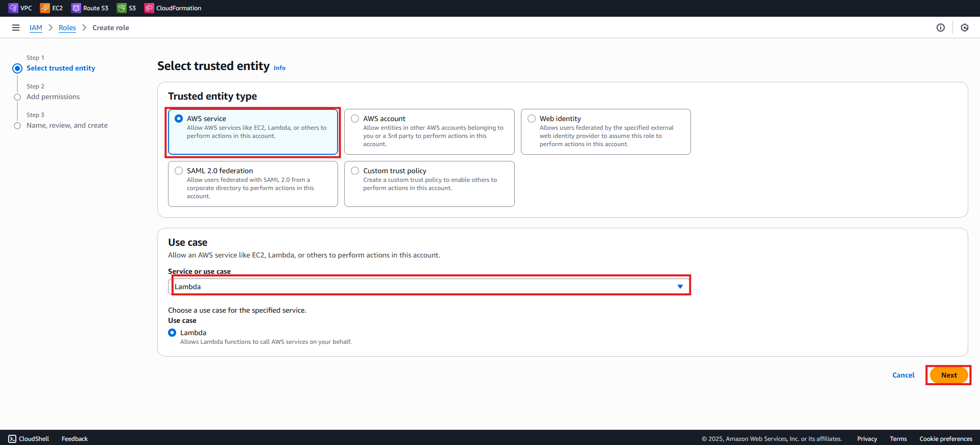Select the AWS service radio button
This screenshot has height=445, width=980.
pyautogui.click(x=179, y=119)
